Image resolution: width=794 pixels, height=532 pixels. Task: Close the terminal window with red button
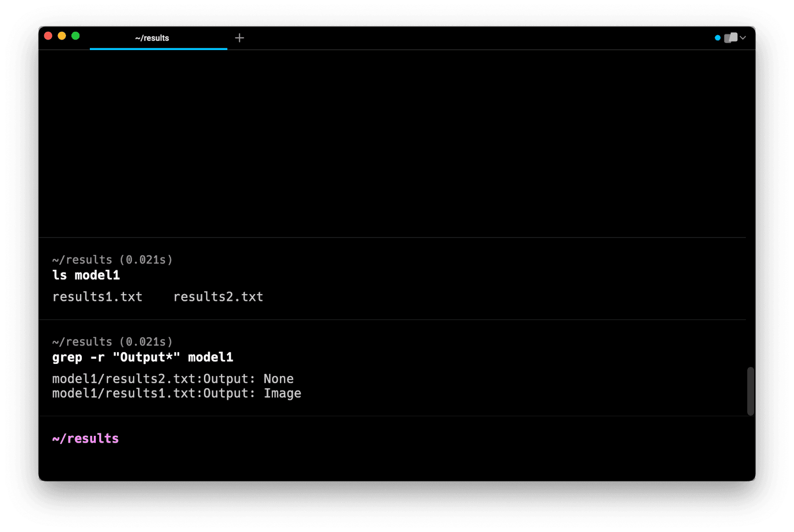point(48,36)
